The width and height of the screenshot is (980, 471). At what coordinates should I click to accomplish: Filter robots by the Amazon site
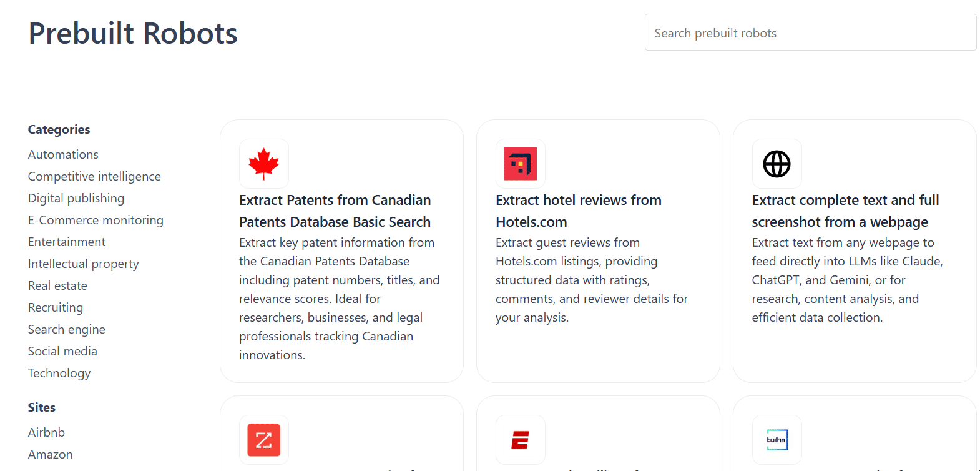click(x=50, y=454)
